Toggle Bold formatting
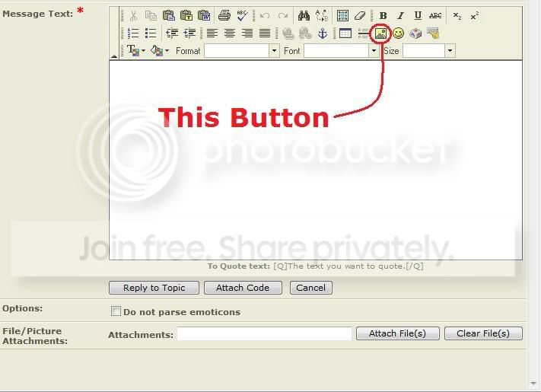541x392 pixels. click(x=383, y=15)
